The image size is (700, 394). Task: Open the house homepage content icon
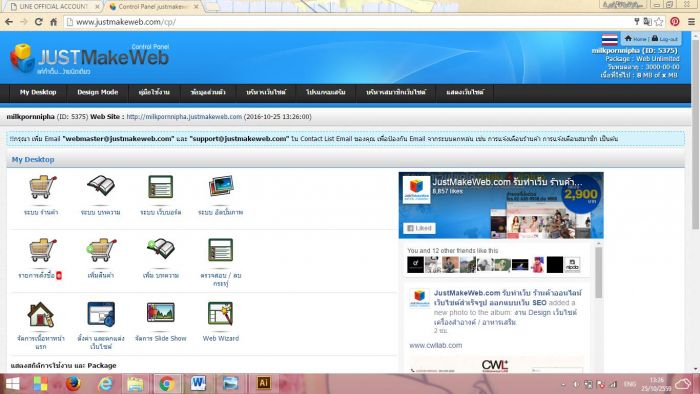(x=41, y=314)
